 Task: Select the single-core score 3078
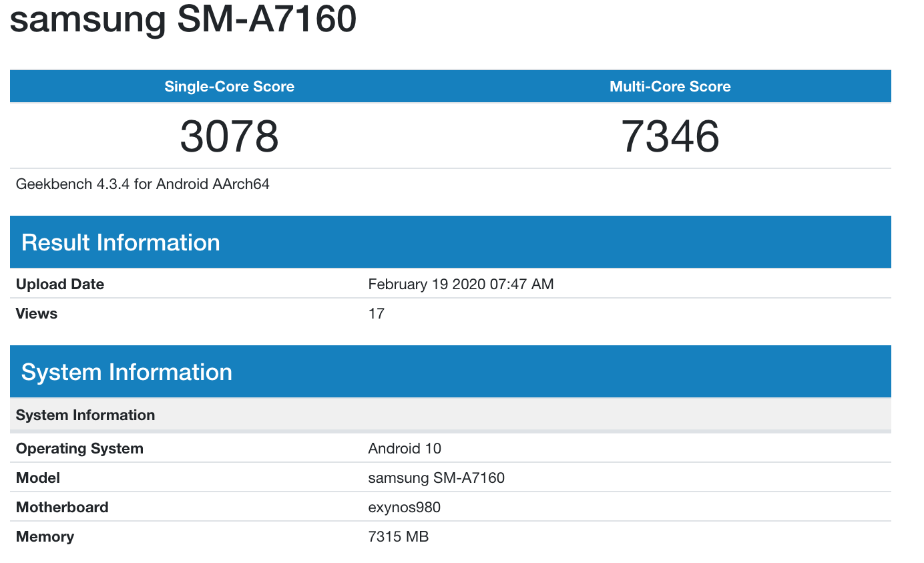(x=229, y=136)
